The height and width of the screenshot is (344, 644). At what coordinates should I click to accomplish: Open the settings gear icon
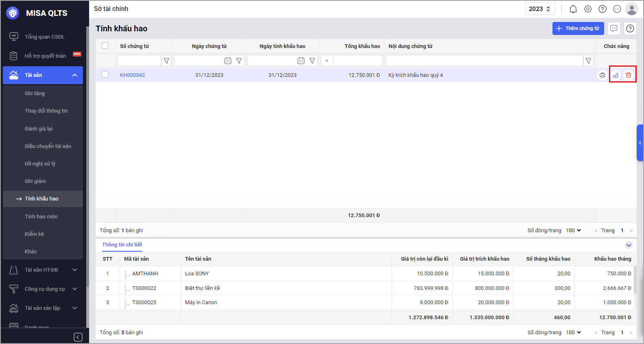pos(587,9)
